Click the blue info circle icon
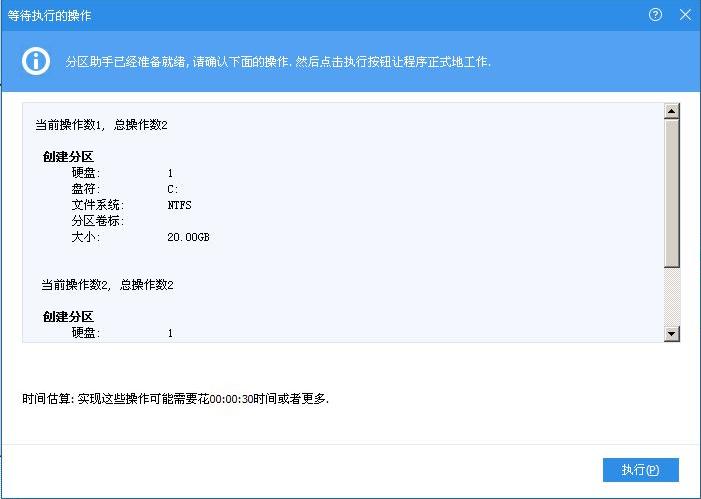The height and width of the screenshot is (499, 701). coord(36,61)
